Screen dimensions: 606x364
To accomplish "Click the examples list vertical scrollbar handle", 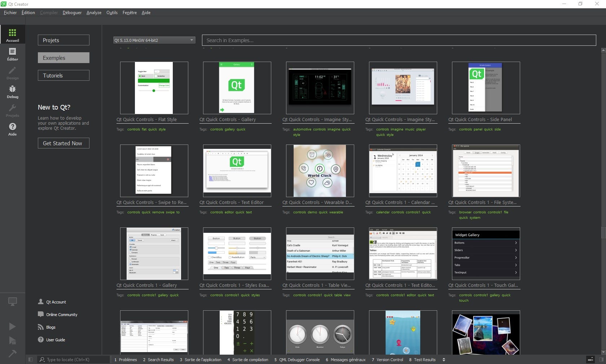I will point(603,232).
